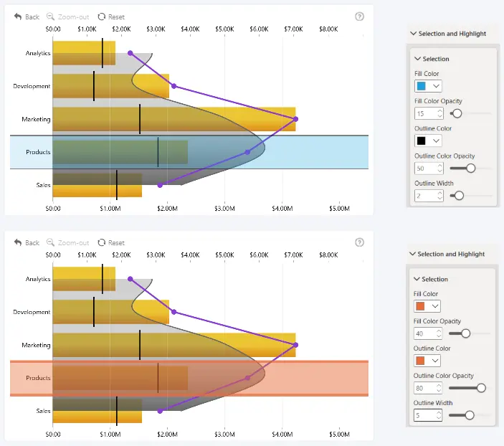This screenshot has width=504, height=446.
Task: Click Reset icon in the bottom chart
Action: [x=102, y=242]
